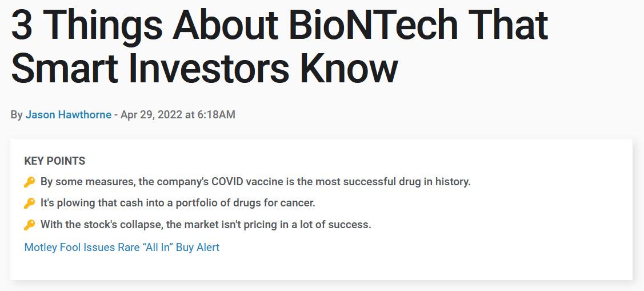
Task: Click the key icon beside the stock's collapse point
Action: point(30,225)
